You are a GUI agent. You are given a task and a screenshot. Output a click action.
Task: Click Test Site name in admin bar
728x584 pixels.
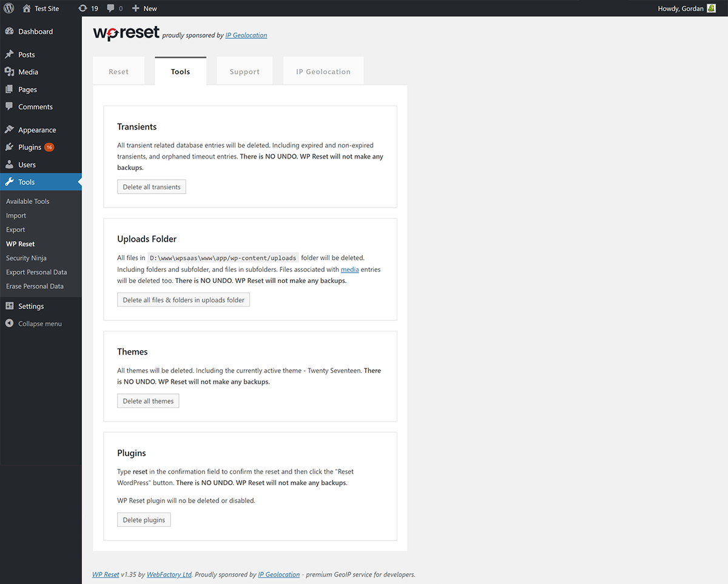(x=47, y=8)
